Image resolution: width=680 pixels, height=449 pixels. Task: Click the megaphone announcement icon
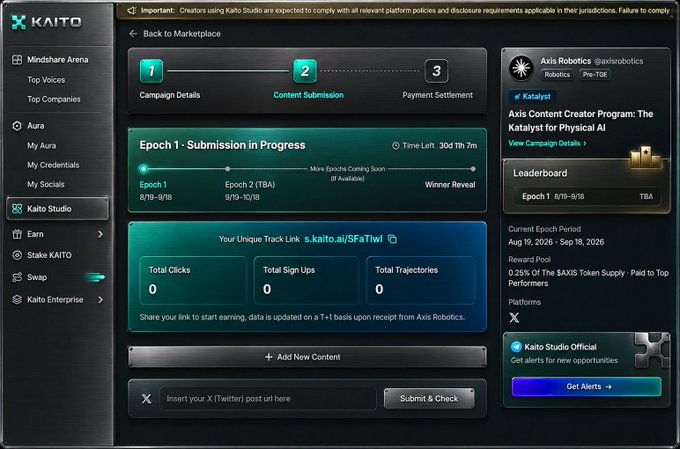(132, 10)
